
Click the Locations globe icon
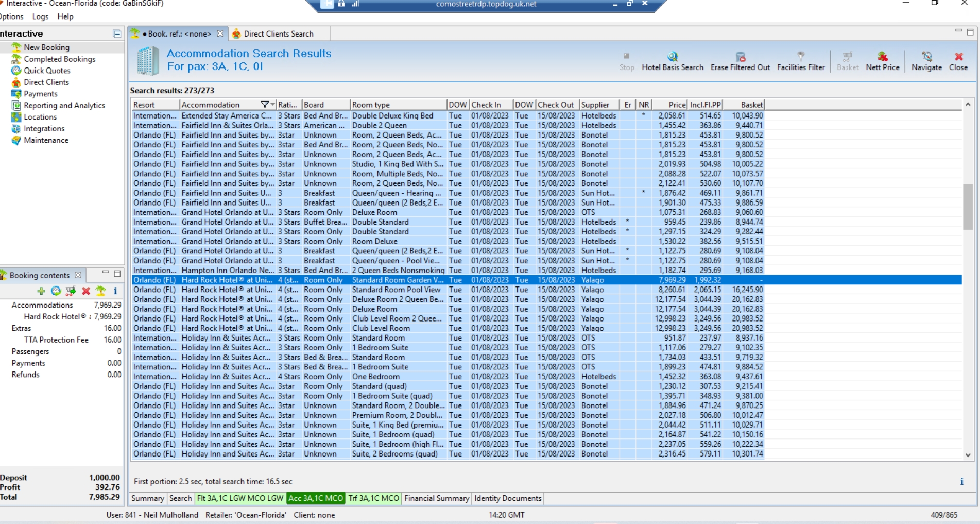[x=16, y=117]
